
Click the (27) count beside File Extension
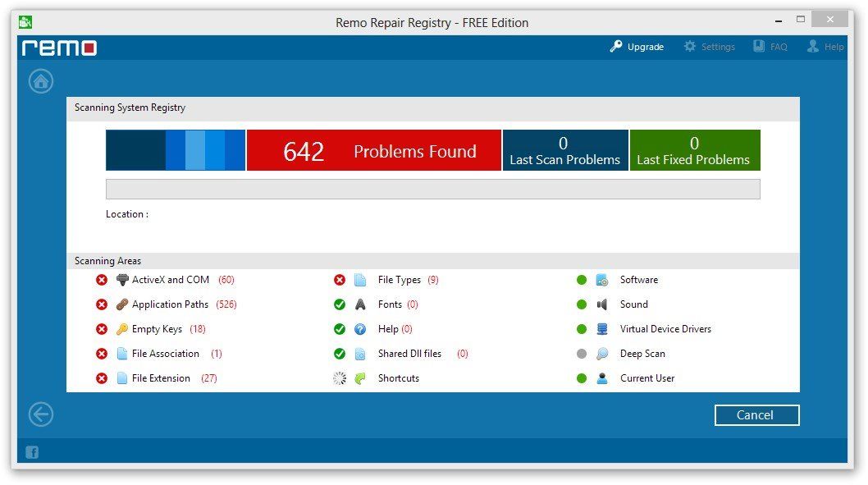coord(208,378)
